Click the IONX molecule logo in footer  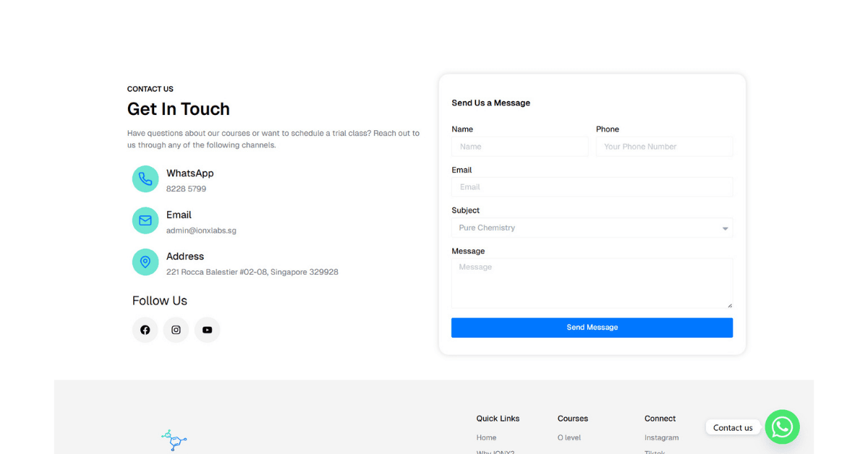coord(174,440)
